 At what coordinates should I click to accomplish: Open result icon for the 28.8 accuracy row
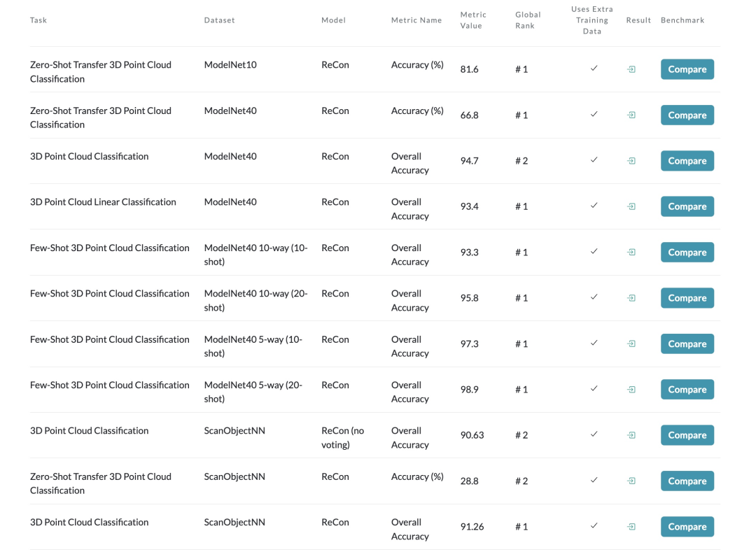click(631, 481)
